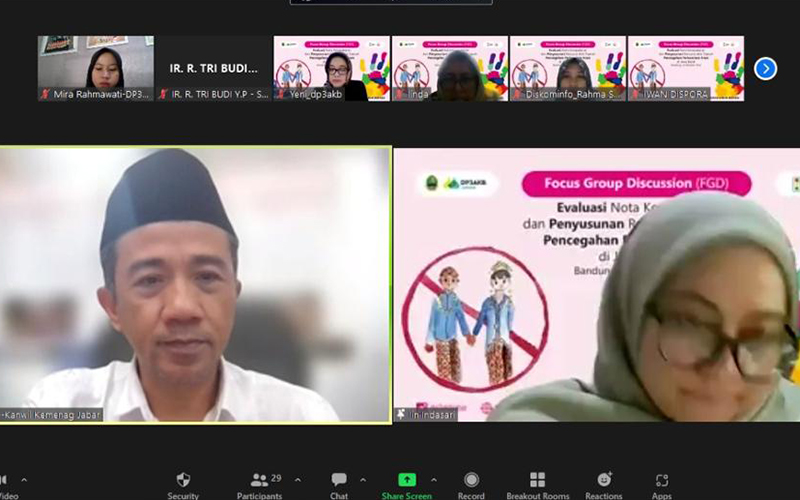
Task: Show next participants with the blue arrow
Action: tap(765, 68)
